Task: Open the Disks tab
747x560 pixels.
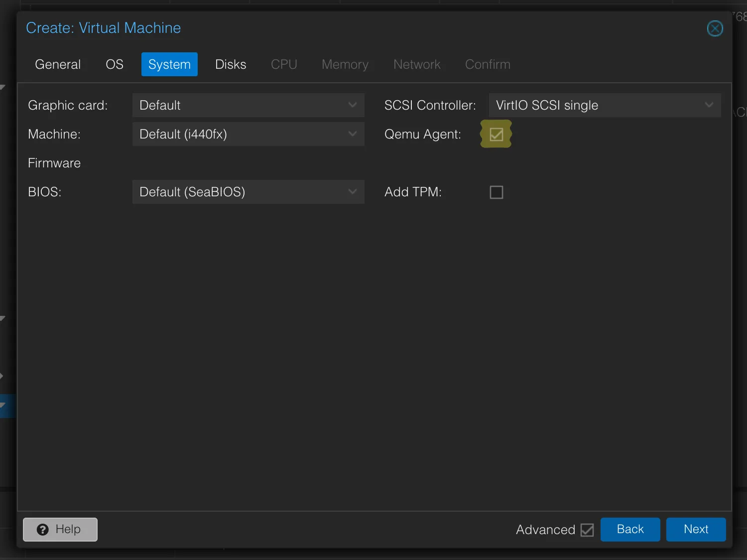Action: click(x=231, y=64)
